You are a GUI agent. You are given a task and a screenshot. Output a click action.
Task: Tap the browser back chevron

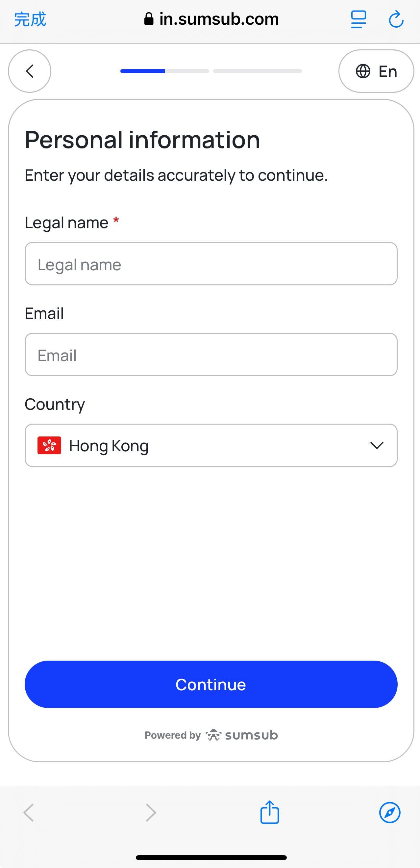tap(29, 812)
